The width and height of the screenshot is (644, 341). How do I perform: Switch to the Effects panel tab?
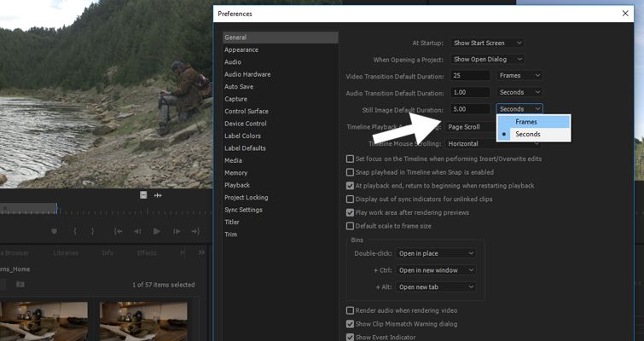pos(147,252)
